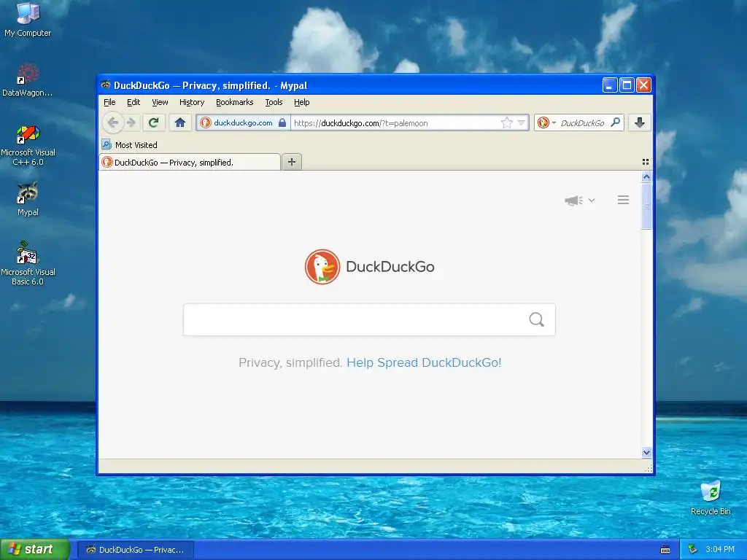Image resolution: width=747 pixels, height=560 pixels.
Task: Open the DuckDuckGo hamburger menu
Action: pyautogui.click(x=623, y=200)
